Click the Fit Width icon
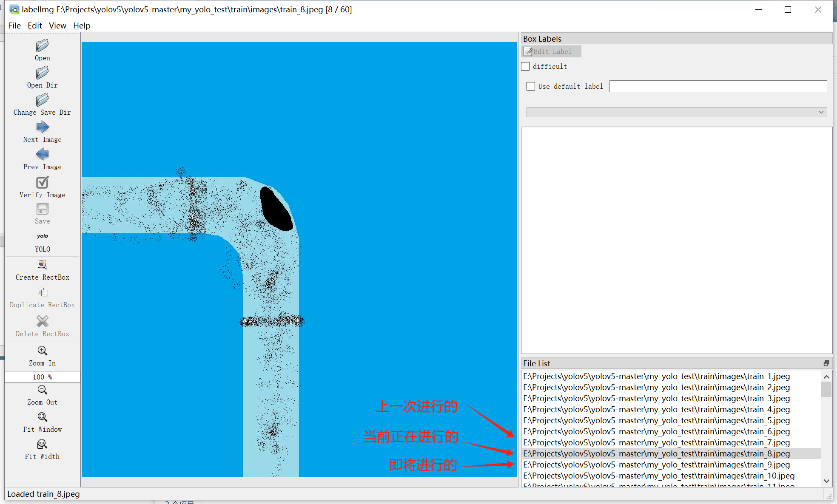The image size is (837, 504). point(42,444)
